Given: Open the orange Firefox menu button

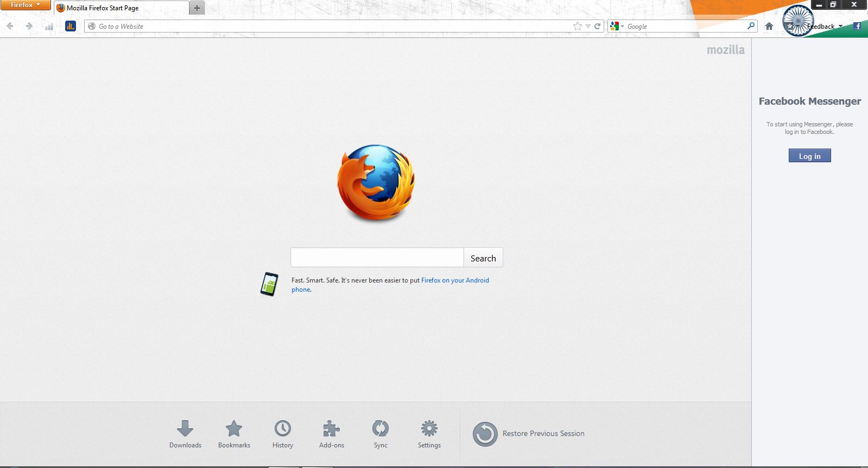Looking at the screenshot, I should click(x=26, y=5).
